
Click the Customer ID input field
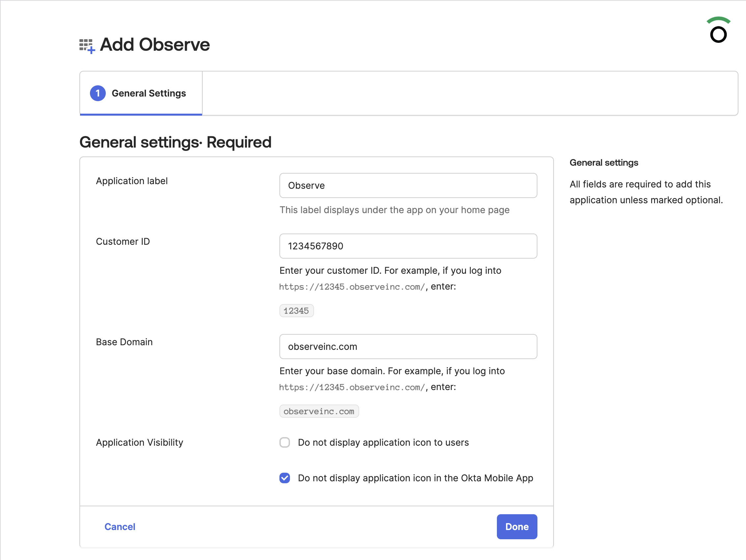click(408, 246)
